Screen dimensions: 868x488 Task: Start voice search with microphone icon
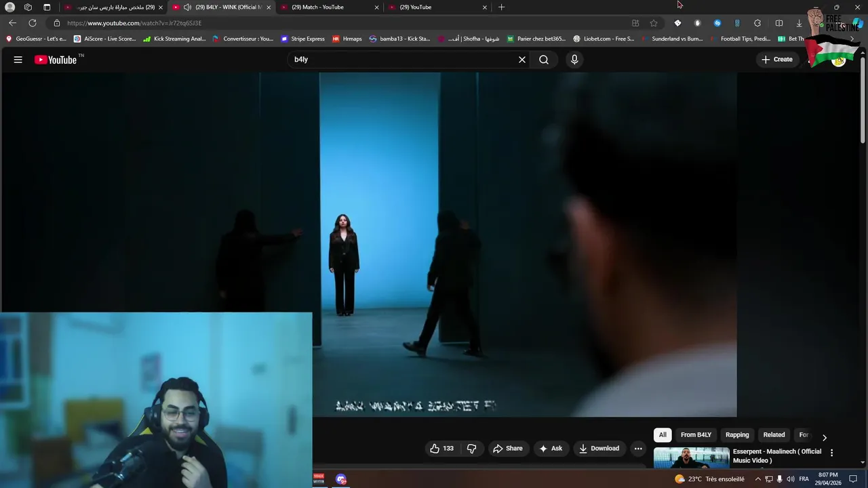[x=574, y=60]
